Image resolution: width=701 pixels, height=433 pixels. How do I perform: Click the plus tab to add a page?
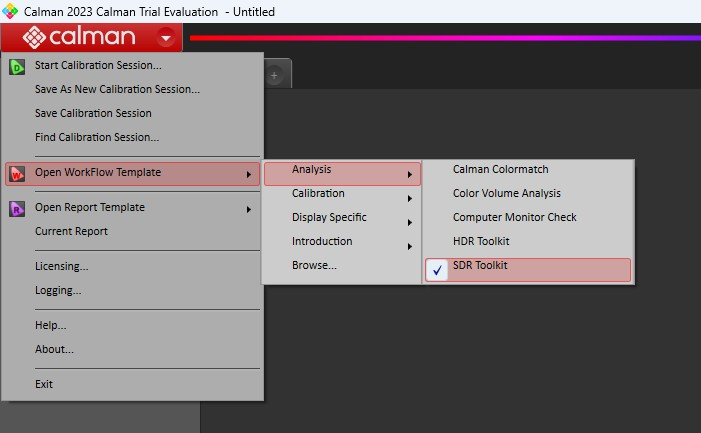(274, 76)
